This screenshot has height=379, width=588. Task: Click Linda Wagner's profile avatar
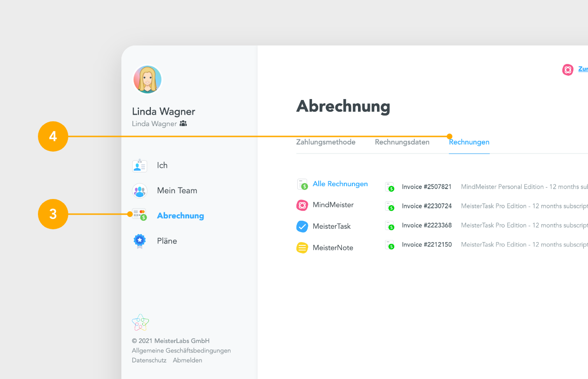click(147, 80)
